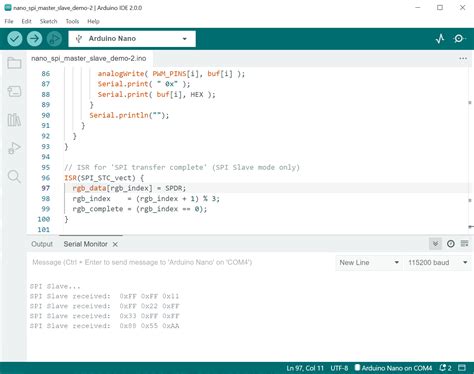This screenshot has height=374, width=474.
Task: Open the Search sidebar icon
Action: (x=14, y=176)
